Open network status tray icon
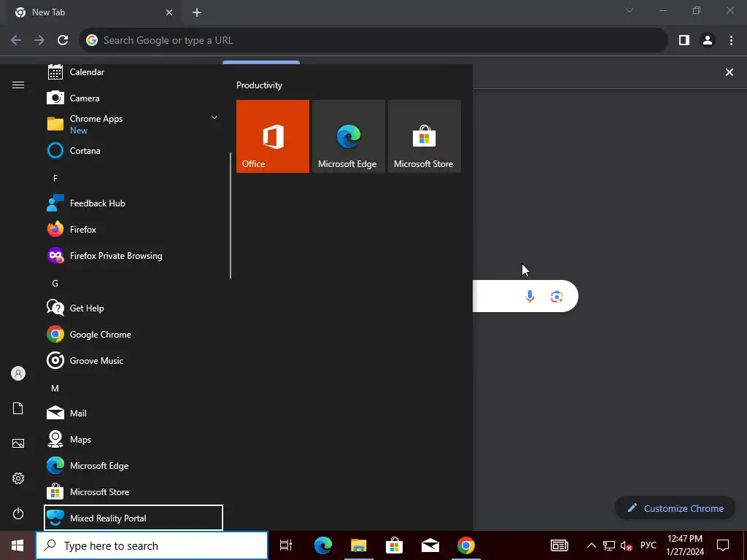The width and height of the screenshot is (747, 560). pos(609,545)
